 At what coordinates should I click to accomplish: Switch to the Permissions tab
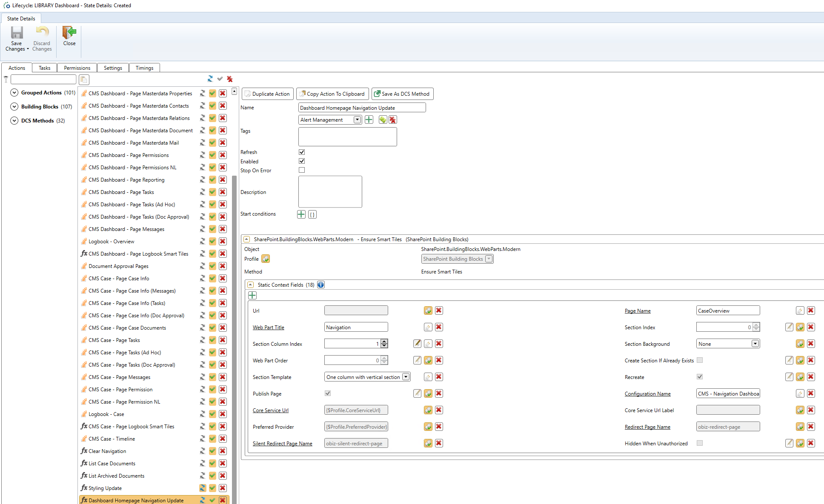[77, 68]
